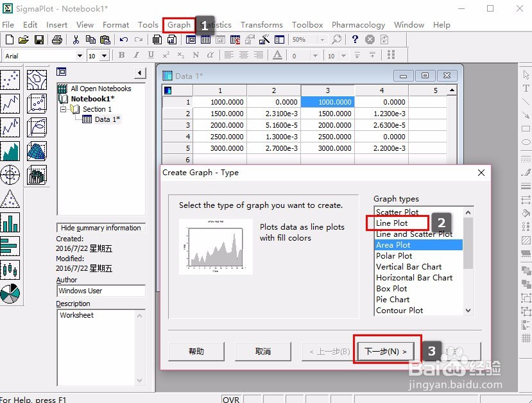Select the line plot graph icon

(10, 103)
